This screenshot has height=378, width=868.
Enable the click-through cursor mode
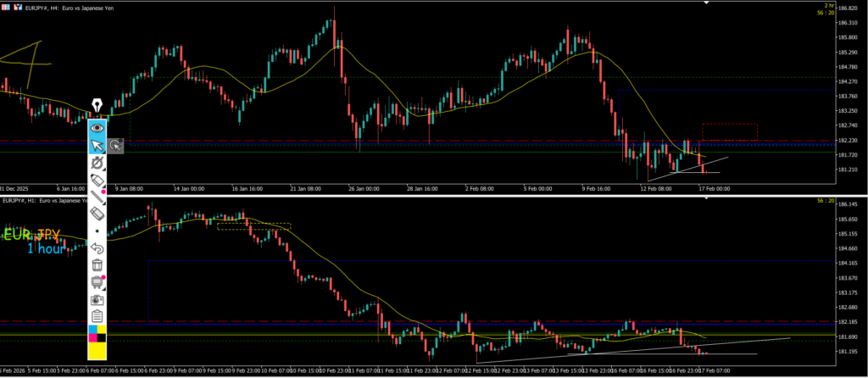click(114, 145)
